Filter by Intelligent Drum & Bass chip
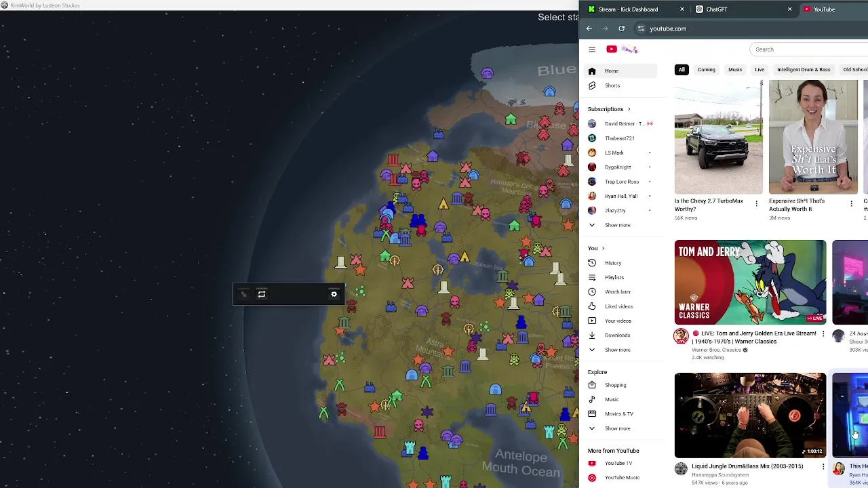 click(804, 70)
